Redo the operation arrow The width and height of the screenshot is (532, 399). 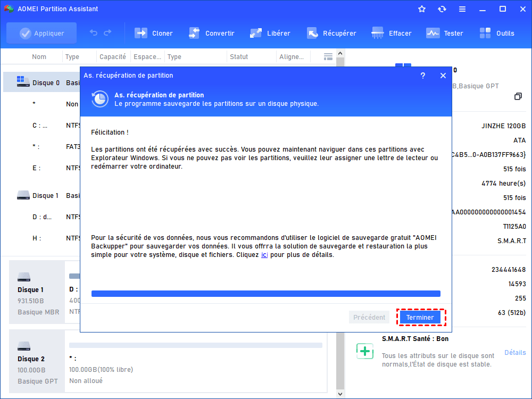(107, 32)
